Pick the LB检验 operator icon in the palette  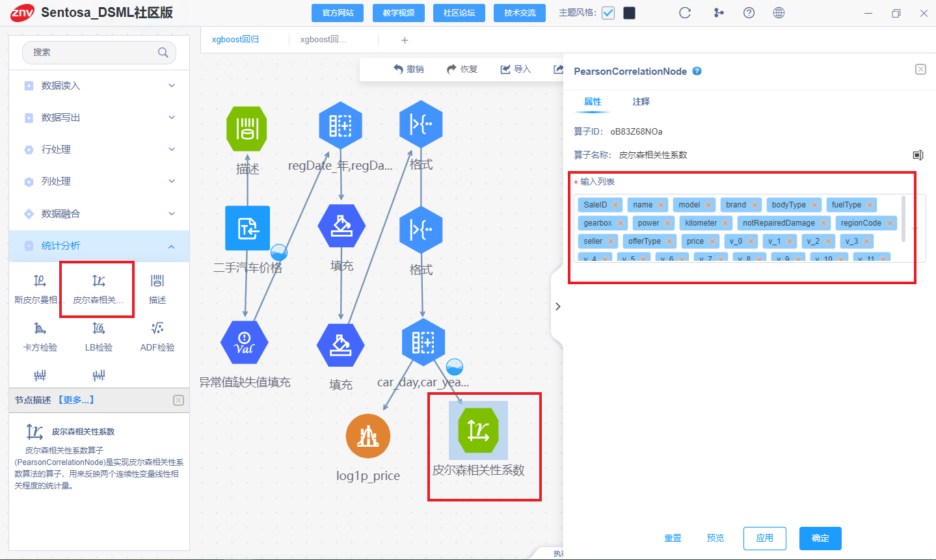(x=98, y=328)
